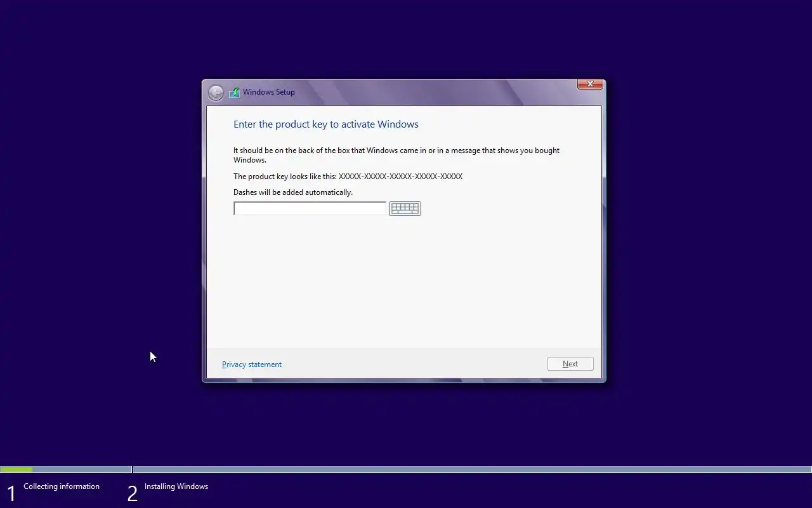Image resolution: width=812 pixels, height=508 pixels.
Task: Open the Privacy statement link
Action: click(252, 364)
